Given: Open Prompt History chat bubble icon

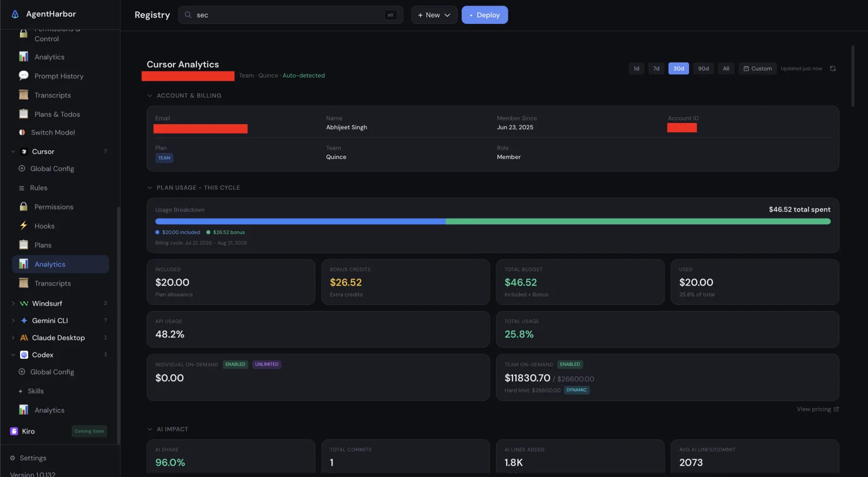Looking at the screenshot, I should pyautogui.click(x=23, y=75).
